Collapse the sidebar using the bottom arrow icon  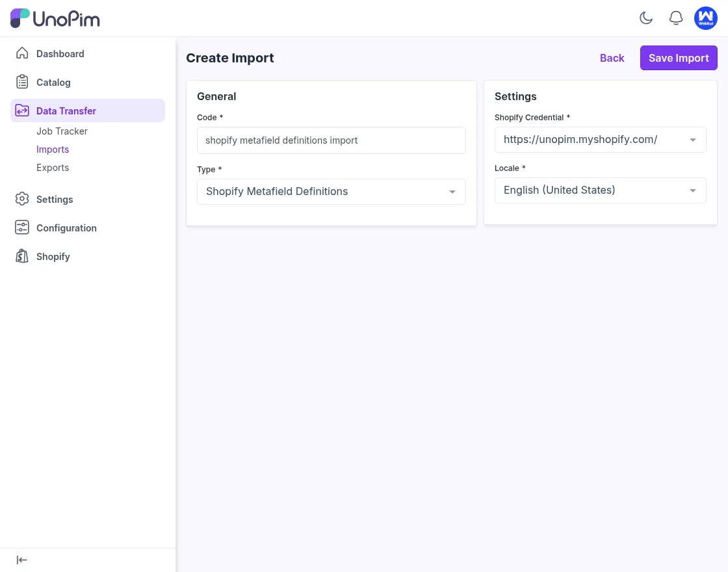point(21,560)
